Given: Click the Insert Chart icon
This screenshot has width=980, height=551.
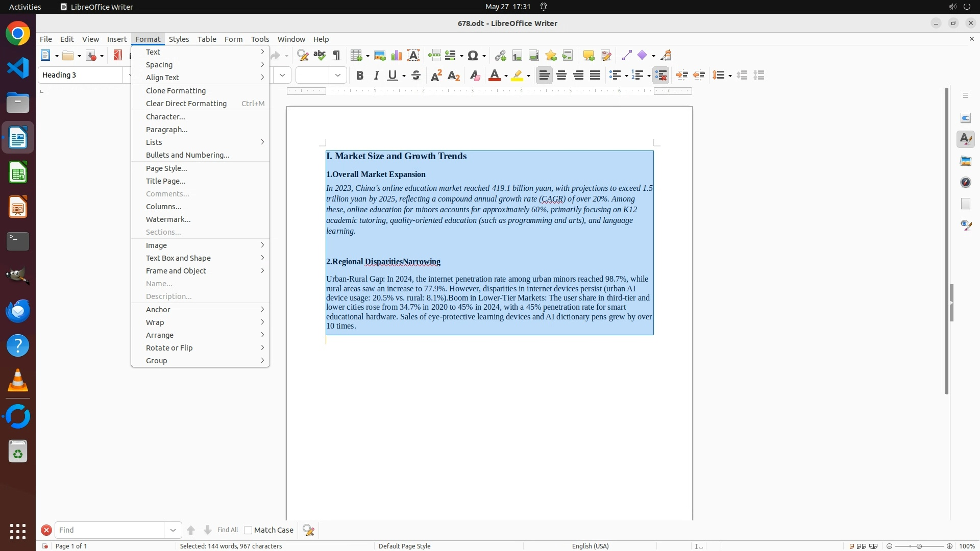Looking at the screenshot, I should click(x=397, y=56).
